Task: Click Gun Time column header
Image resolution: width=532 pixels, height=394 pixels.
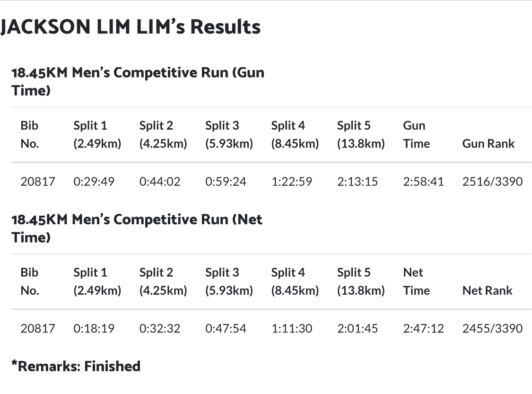Action: (x=416, y=134)
